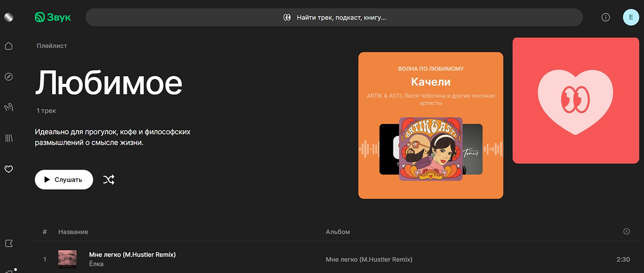Open the track title Мне легко (M.Hustler Remix)

(x=132, y=254)
